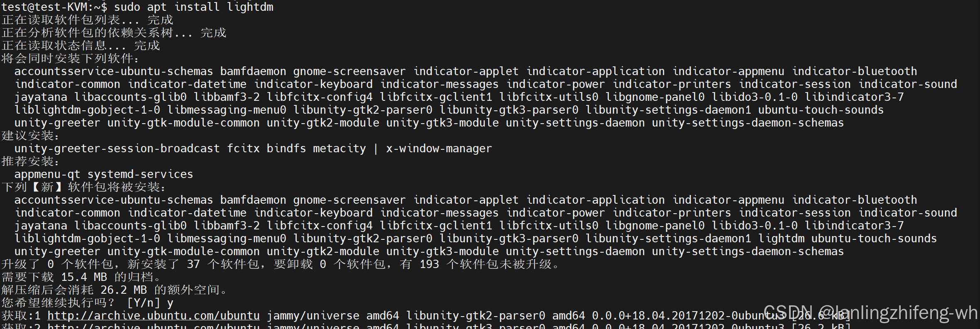
Task: Select 'ubuntu-touch-sounds' in new packages list
Action: pos(874,239)
